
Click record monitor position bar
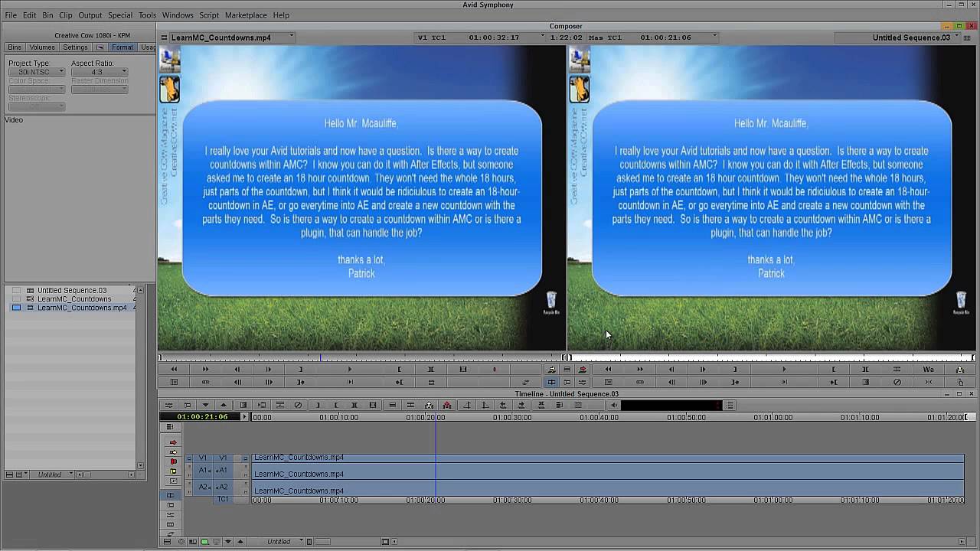(771, 357)
